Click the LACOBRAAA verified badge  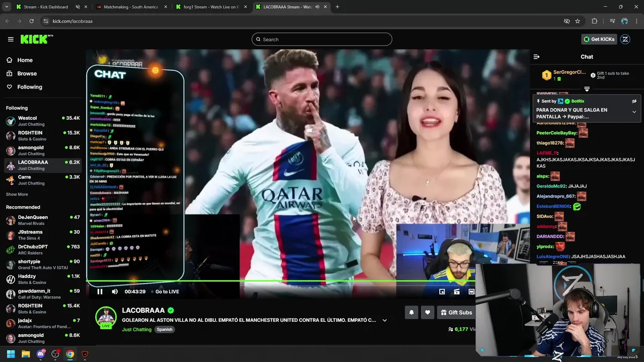tap(171, 311)
